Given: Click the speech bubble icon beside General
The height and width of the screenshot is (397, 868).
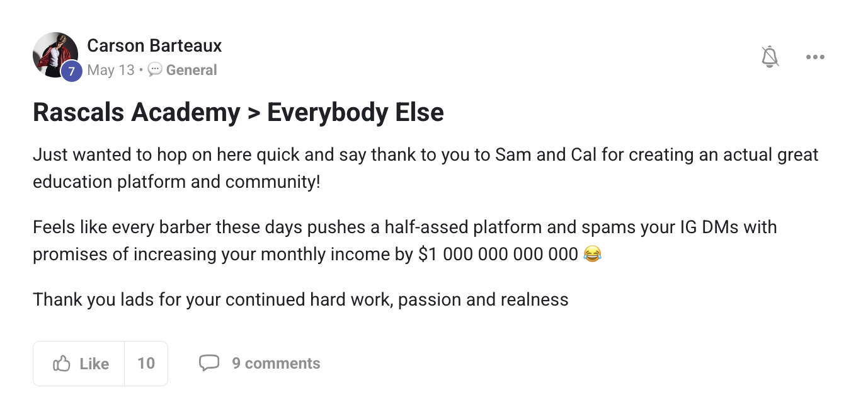Looking at the screenshot, I should [155, 70].
